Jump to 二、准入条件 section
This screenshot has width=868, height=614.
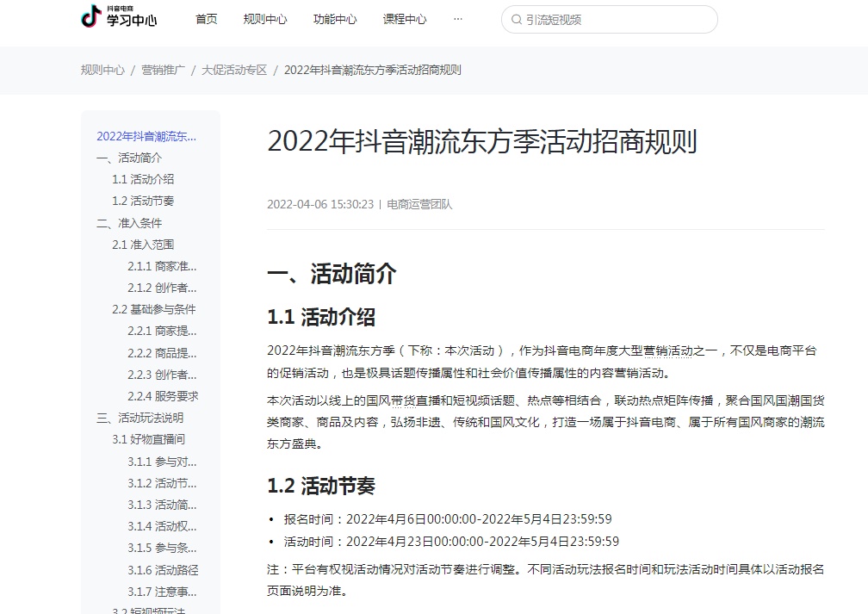click(129, 223)
